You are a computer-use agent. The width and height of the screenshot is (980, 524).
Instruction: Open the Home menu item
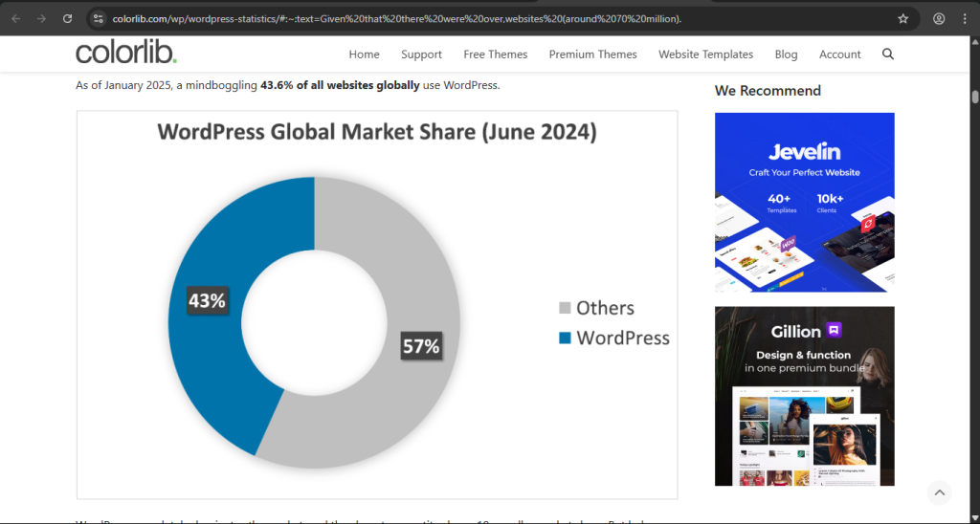(364, 55)
